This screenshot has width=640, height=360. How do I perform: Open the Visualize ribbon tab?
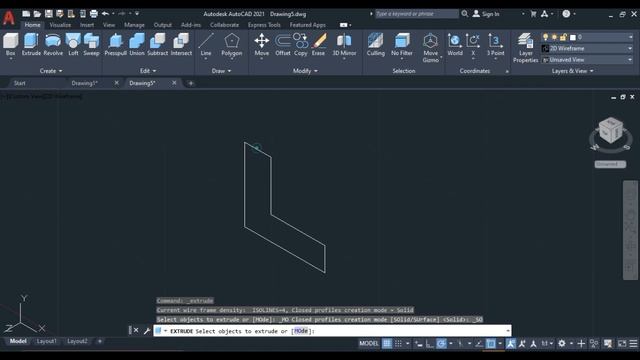tap(60, 25)
